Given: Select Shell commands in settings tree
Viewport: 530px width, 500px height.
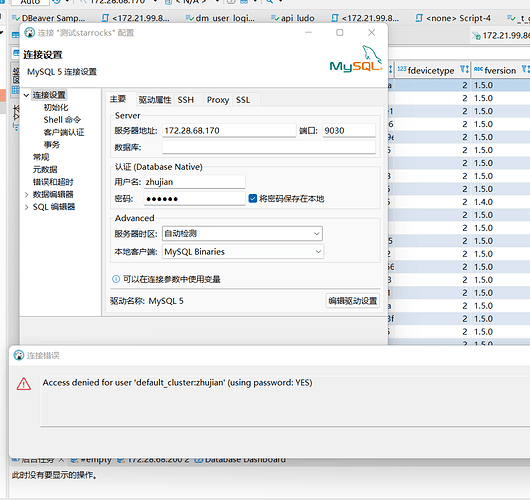Looking at the screenshot, I should [62, 120].
